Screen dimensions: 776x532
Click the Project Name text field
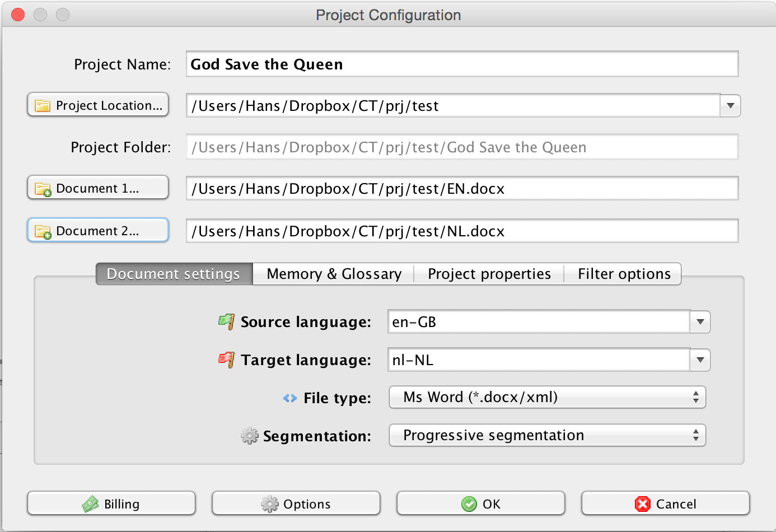pyautogui.click(x=462, y=64)
